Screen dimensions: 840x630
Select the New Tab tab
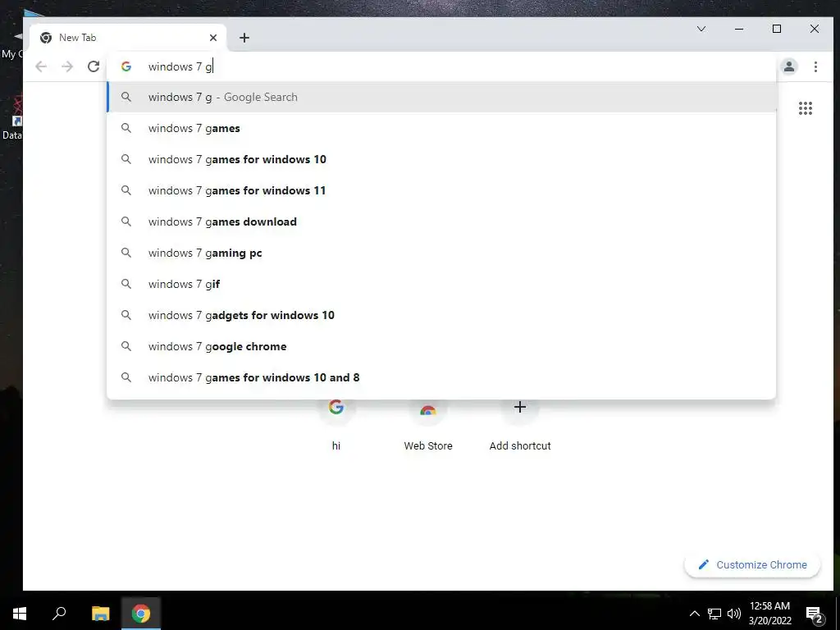click(128, 38)
